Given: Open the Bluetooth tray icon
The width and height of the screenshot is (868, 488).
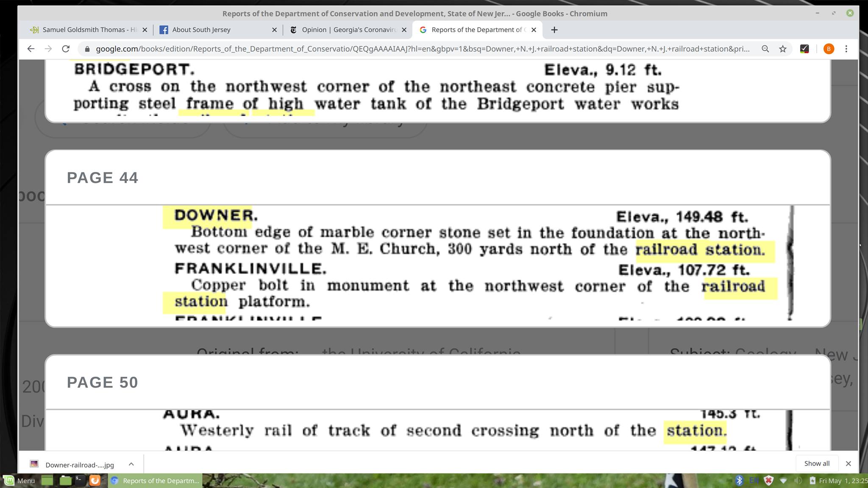Looking at the screenshot, I should click(739, 480).
